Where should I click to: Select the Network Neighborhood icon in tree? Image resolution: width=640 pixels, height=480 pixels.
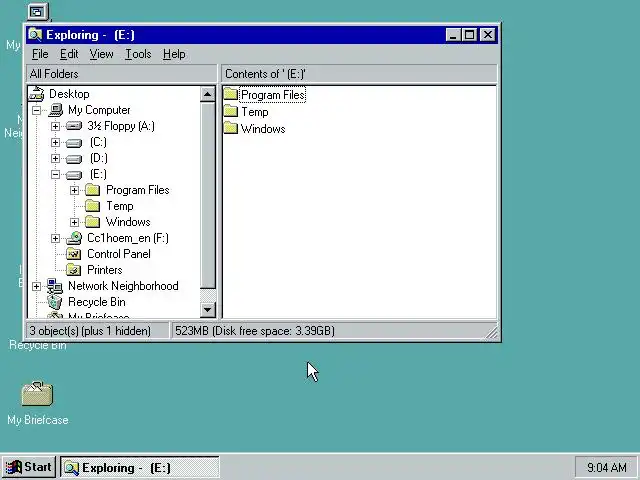coord(55,286)
